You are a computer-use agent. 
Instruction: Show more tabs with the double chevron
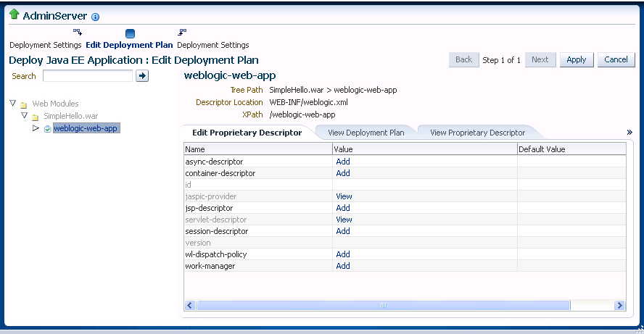(629, 132)
